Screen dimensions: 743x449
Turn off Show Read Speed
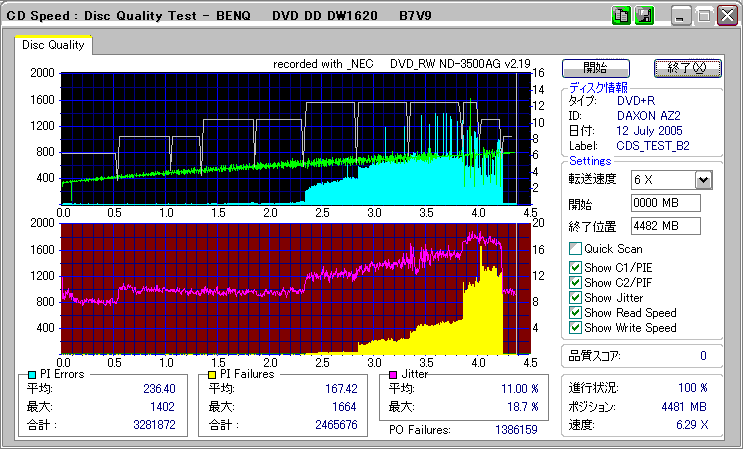coord(575,312)
